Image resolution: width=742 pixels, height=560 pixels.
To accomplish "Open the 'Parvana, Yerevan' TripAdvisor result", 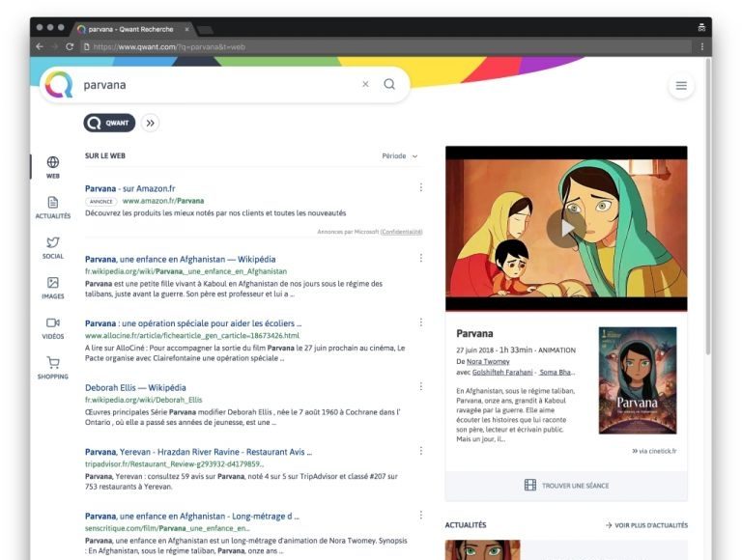I will (198, 452).
